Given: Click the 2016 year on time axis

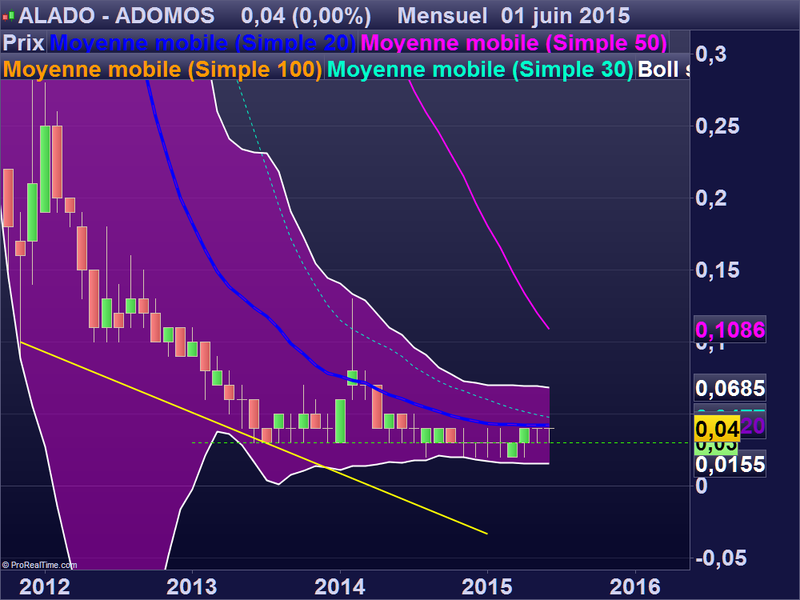Looking at the screenshot, I should [635, 587].
